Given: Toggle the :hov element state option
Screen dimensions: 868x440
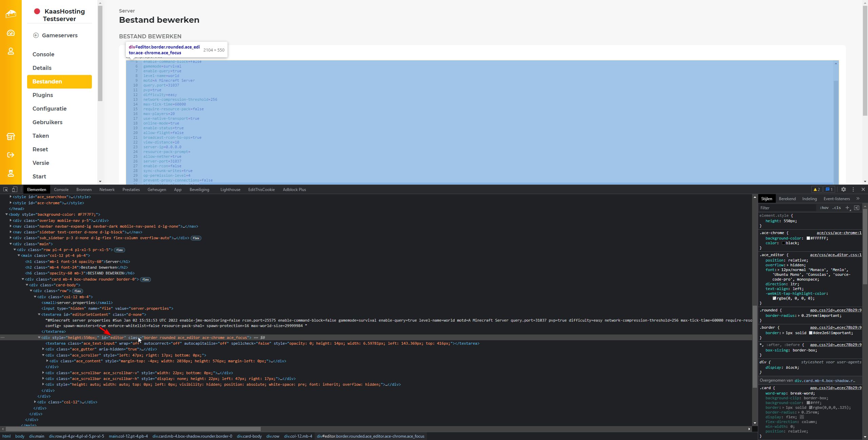Looking at the screenshot, I should (824, 208).
